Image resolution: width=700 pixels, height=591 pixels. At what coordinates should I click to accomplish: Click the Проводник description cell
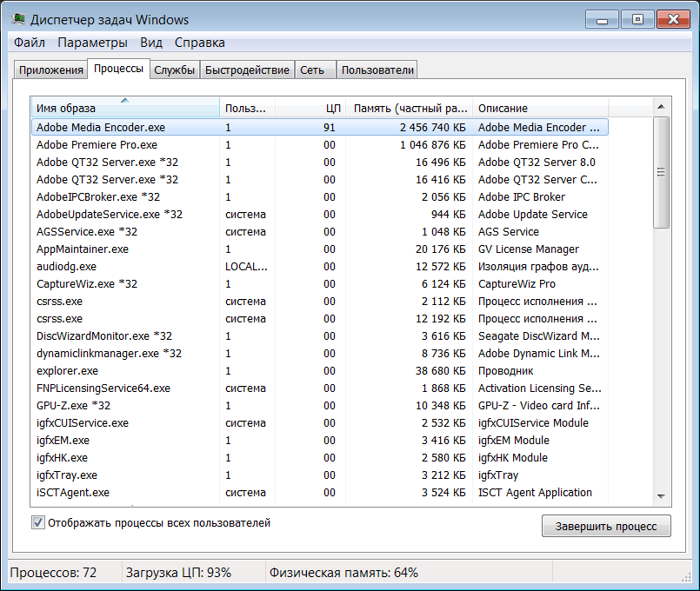point(506,370)
